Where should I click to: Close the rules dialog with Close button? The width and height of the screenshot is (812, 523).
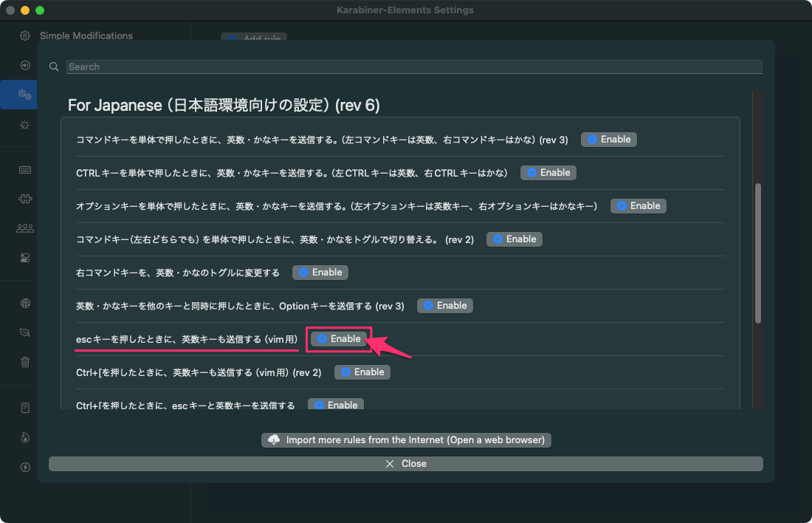coord(405,464)
